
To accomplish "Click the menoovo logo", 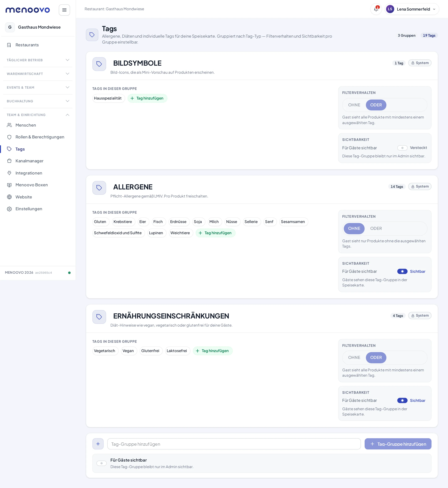I will (28, 10).
